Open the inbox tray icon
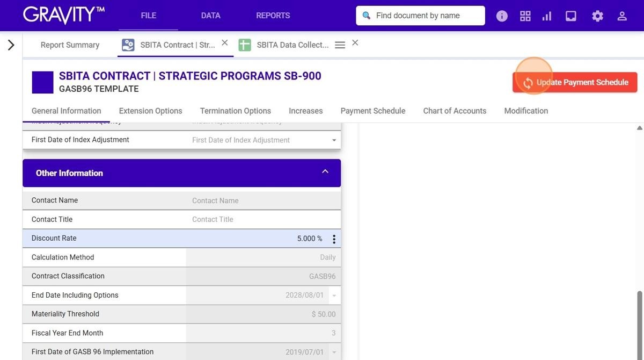Image resolution: width=644 pixels, height=360 pixels. coord(571,16)
